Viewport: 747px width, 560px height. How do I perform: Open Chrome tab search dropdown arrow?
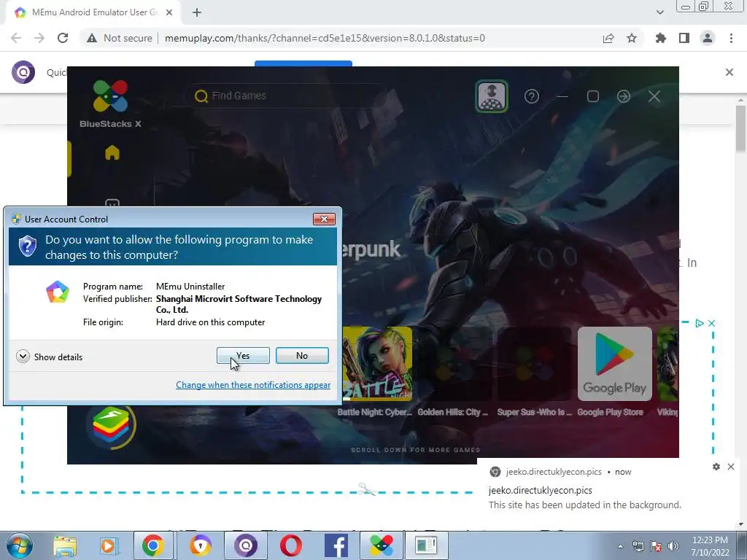[659, 12]
